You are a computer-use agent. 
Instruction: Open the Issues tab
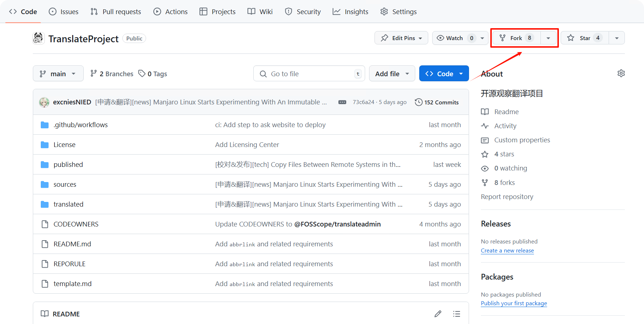click(63, 12)
